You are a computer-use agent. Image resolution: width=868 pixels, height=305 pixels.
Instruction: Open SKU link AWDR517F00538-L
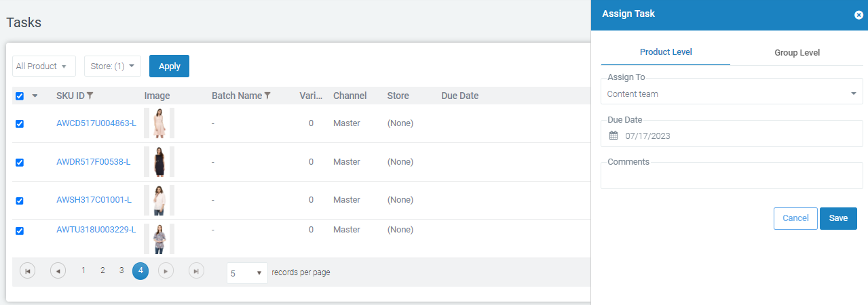coord(94,162)
